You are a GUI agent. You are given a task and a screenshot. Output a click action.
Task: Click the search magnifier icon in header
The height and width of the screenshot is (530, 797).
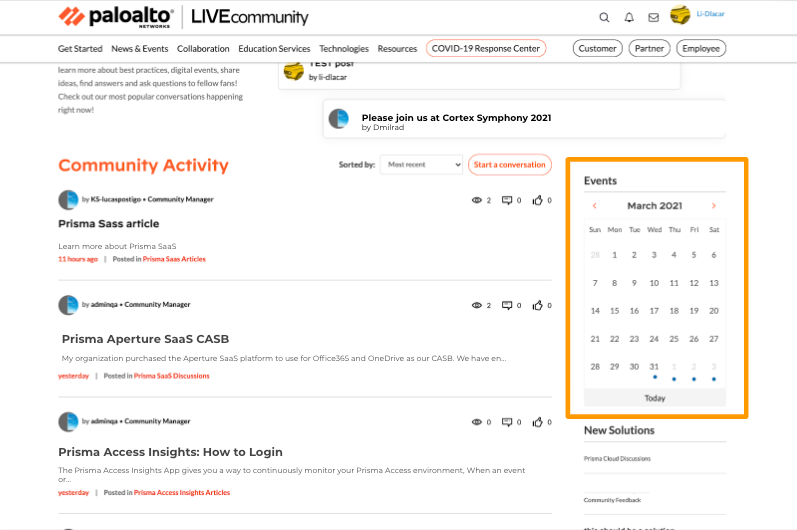604,17
